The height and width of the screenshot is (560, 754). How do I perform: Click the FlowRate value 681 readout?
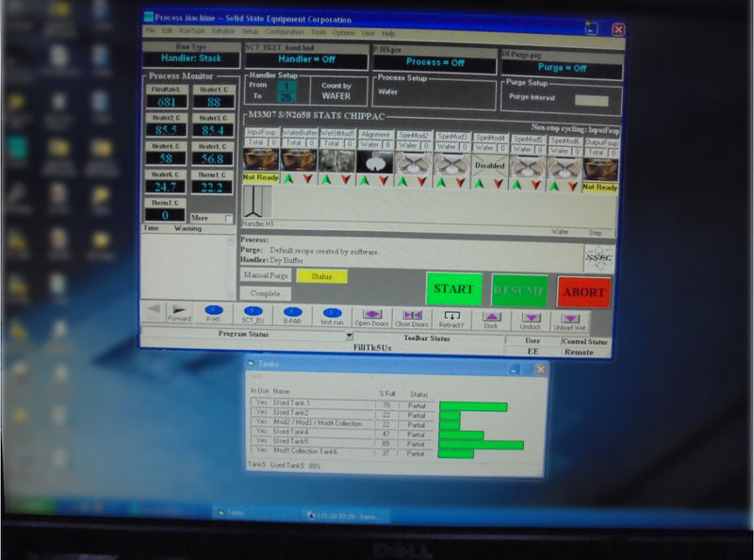(167, 102)
